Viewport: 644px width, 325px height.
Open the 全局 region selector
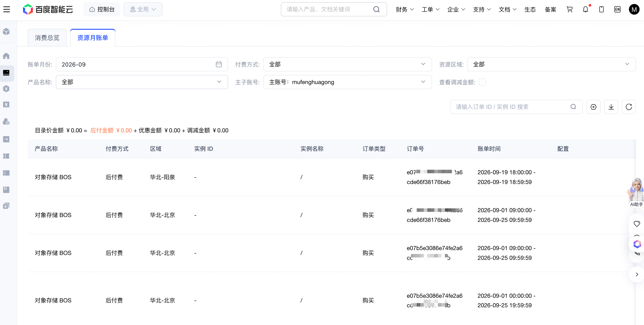click(x=143, y=10)
